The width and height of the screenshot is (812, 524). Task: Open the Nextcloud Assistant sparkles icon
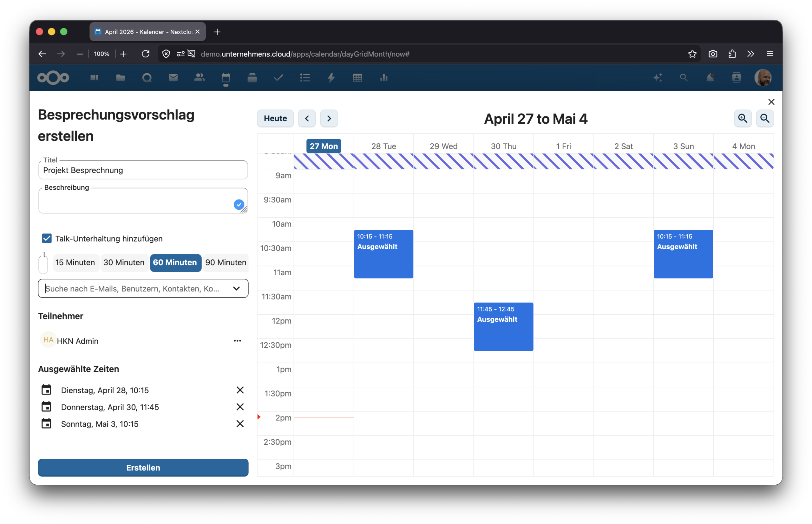tap(658, 78)
